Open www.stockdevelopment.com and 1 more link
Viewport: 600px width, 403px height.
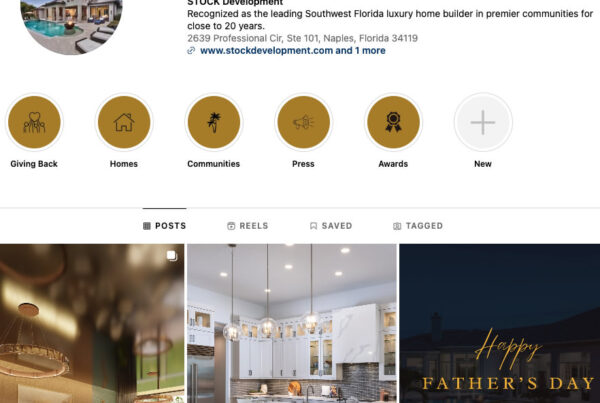[293, 51]
